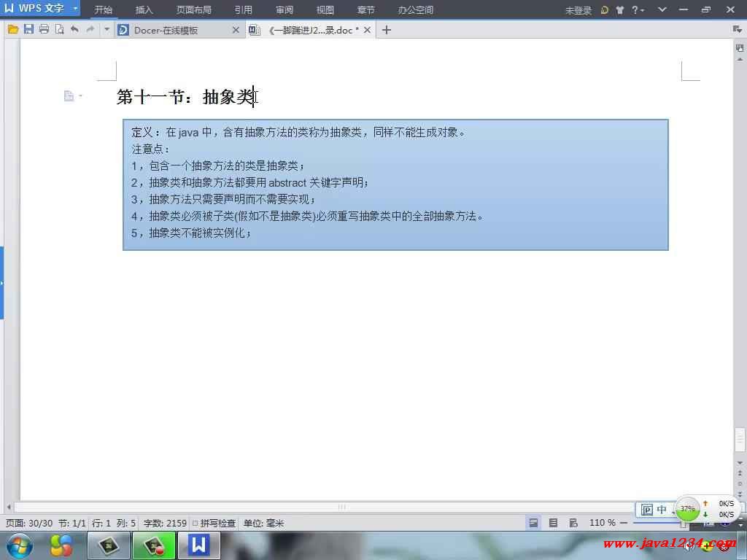Click the horizontal scrollbar at the bottom
The height and width of the screenshot is (560, 747).
[341, 507]
